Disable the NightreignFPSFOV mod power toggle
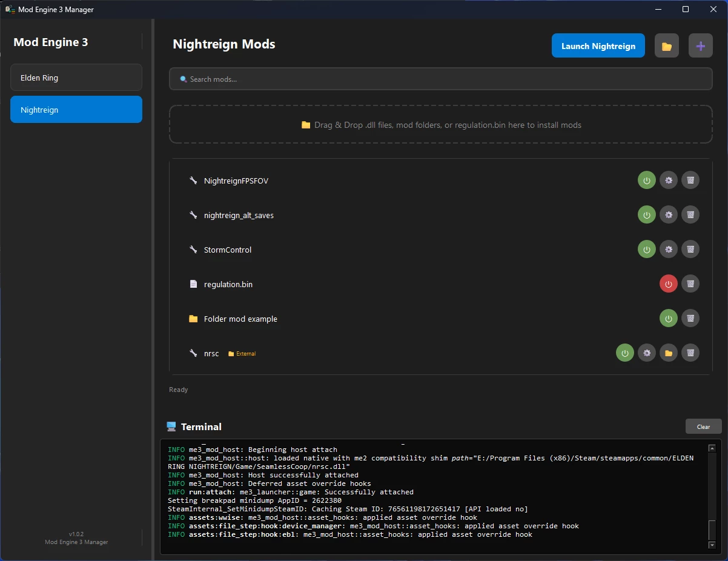Viewport: 728px width, 561px height. [x=647, y=181]
